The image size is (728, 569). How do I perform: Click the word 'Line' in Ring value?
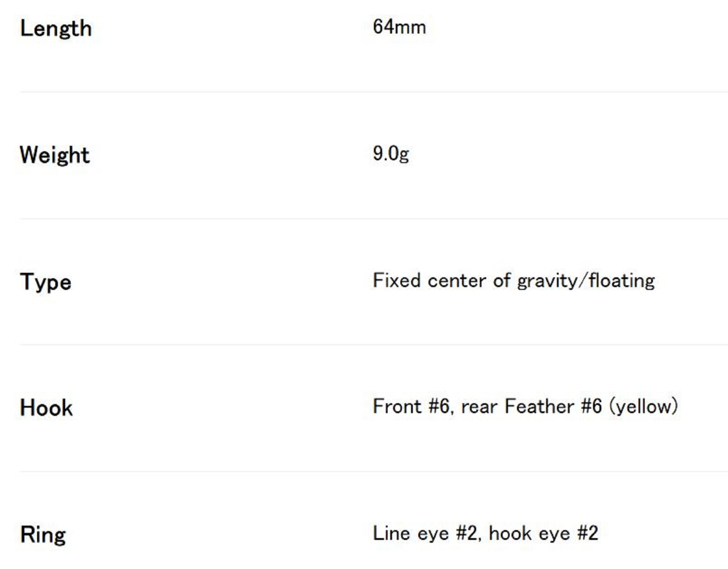[391, 533]
